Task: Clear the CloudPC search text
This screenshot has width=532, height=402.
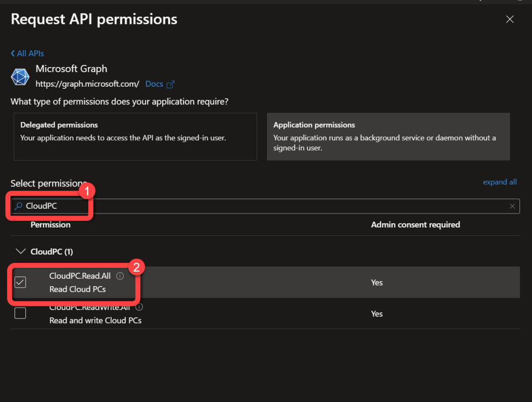Action: [512, 206]
